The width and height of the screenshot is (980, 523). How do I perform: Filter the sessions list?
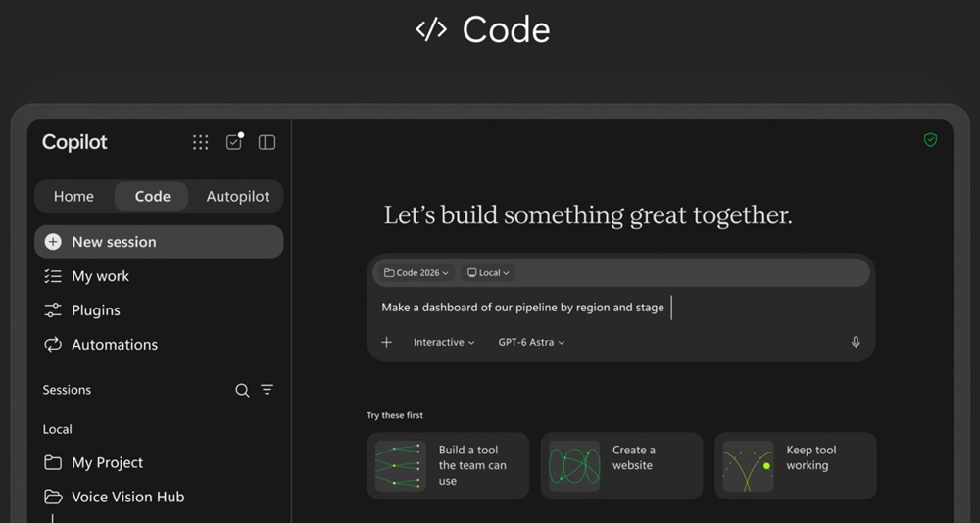pyautogui.click(x=267, y=390)
